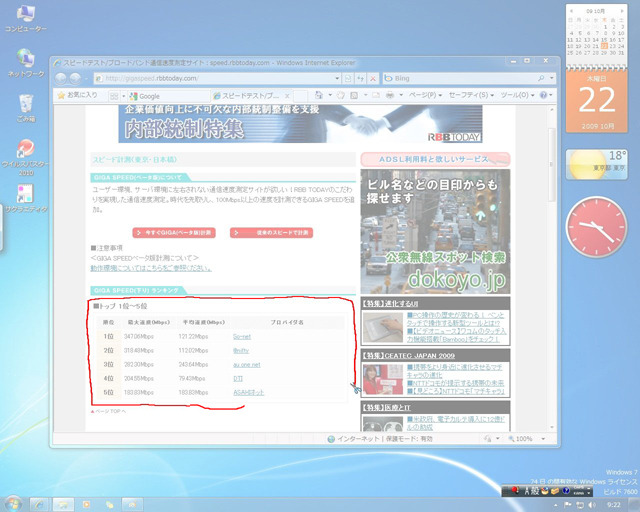The width and height of the screenshot is (640, 512).
Task: Open the ページ(P) menu
Action: tap(425, 95)
